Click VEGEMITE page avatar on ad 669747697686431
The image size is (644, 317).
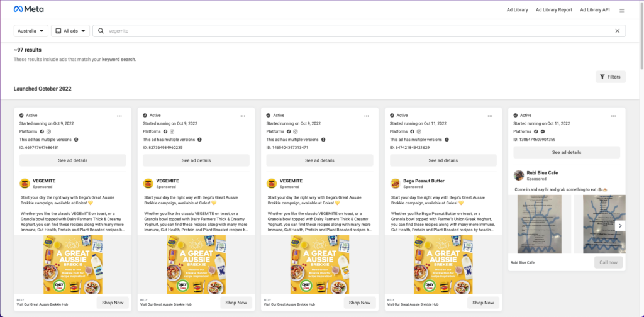[25, 183]
